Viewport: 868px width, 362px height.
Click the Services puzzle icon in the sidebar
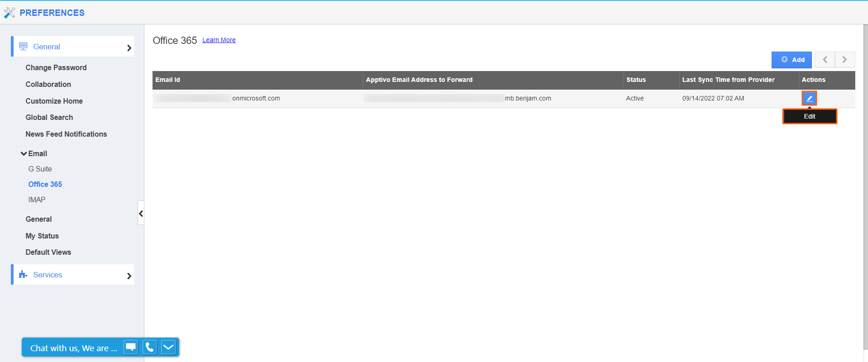23,274
